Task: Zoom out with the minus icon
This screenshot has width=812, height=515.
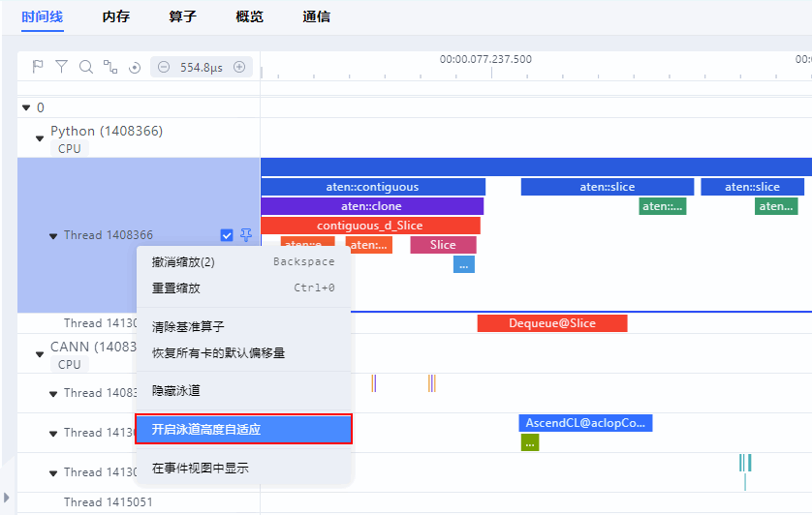Action: 164,67
